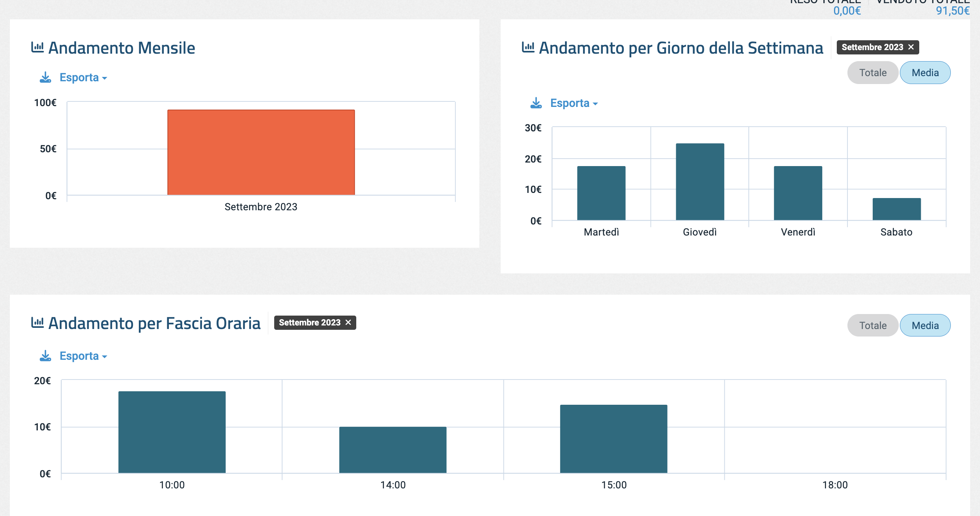Switch weekday chart to Totale
Viewport: 980px width, 516px height.
873,73
